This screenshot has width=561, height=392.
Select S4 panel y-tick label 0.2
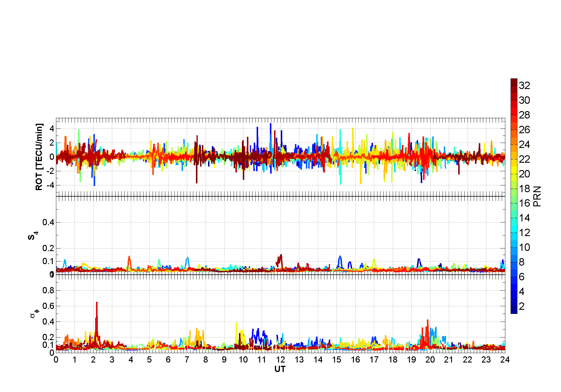tap(48, 248)
